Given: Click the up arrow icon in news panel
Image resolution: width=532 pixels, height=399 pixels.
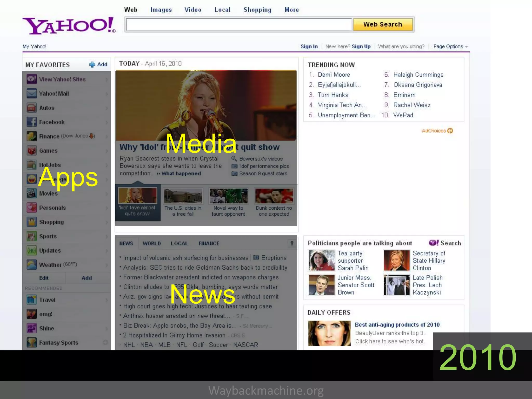Looking at the screenshot, I should tap(292, 243).
